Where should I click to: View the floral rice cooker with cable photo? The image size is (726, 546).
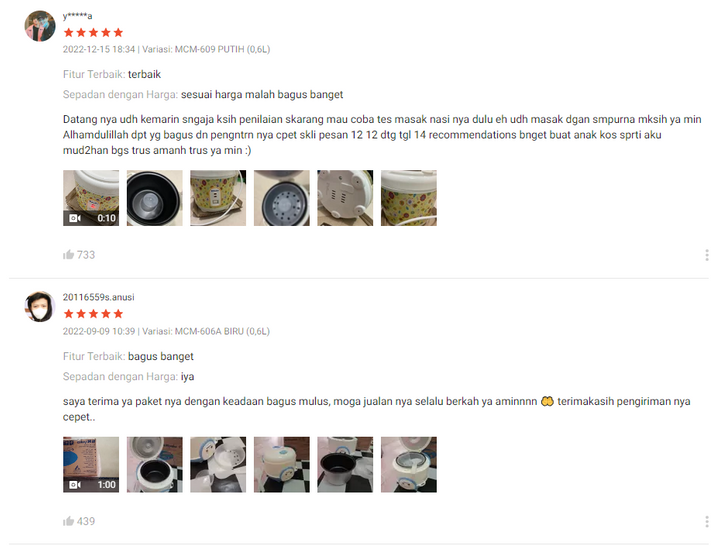point(218,198)
